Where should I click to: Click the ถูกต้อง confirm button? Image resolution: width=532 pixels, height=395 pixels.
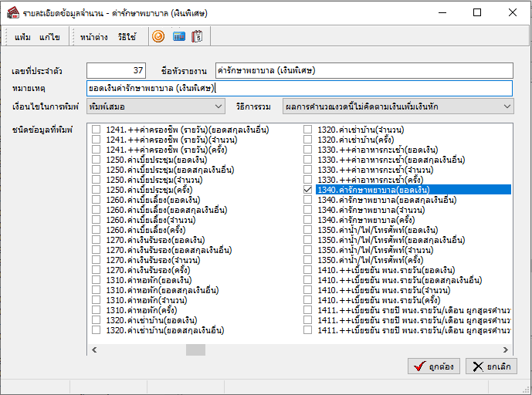click(434, 366)
